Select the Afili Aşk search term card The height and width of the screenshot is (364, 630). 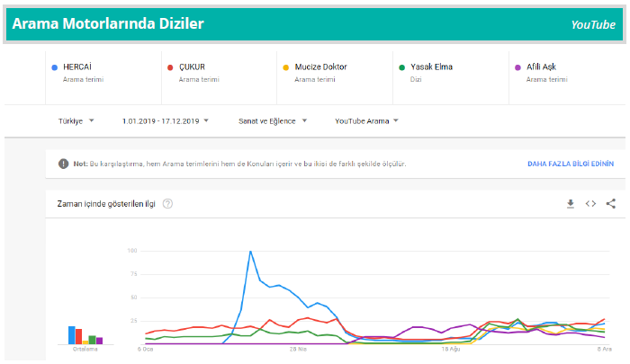pyautogui.click(x=567, y=77)
